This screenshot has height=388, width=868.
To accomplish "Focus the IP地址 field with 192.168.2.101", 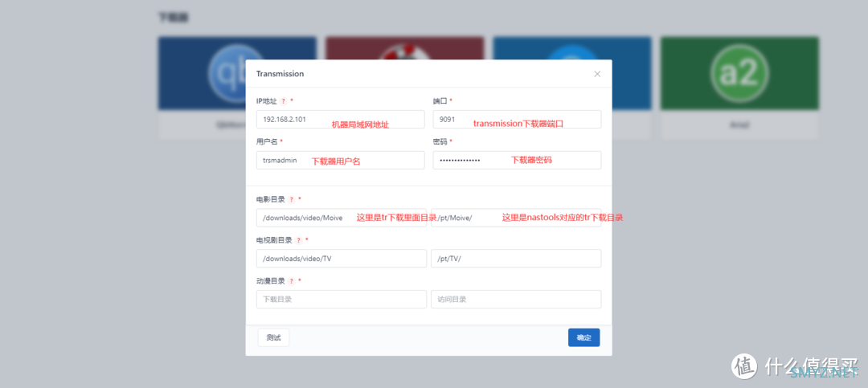I will coord(341,120).
